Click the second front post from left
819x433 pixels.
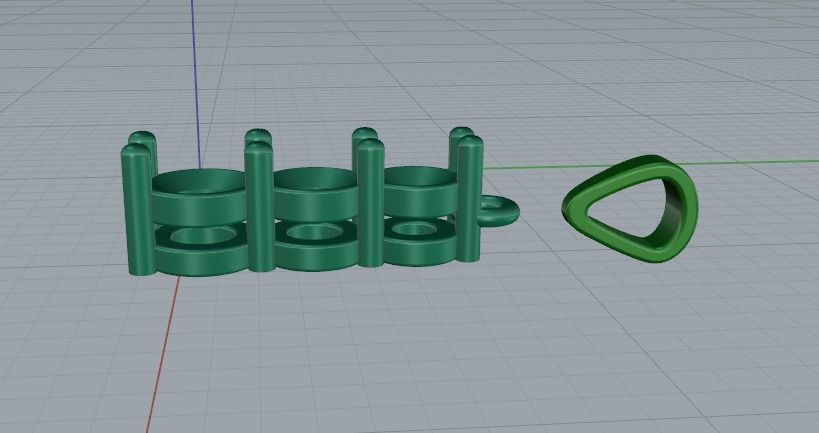point(260,207)
